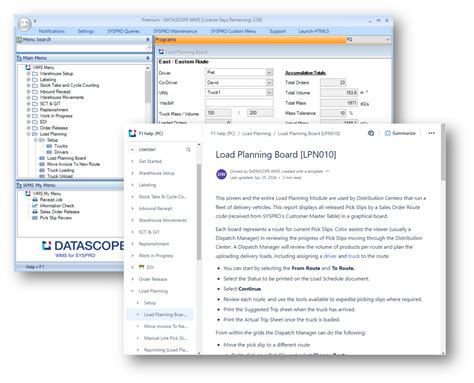Collapse the CONTENT section in help sidebar

pyautogui.click(x=132, y=150)
